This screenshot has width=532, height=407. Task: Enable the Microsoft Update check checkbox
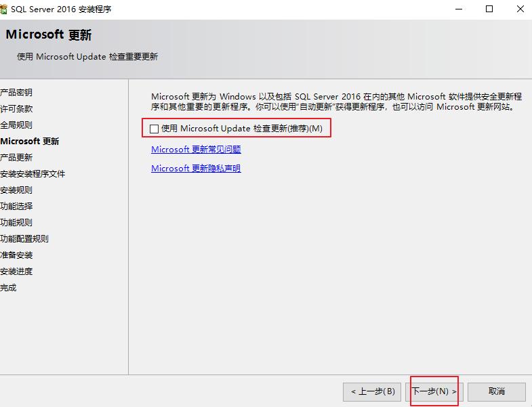click(x=154, y=129)
